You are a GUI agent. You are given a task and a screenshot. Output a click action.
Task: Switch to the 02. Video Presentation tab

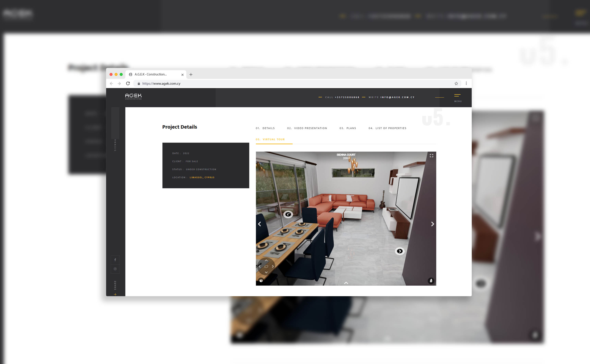pos(307,128)
